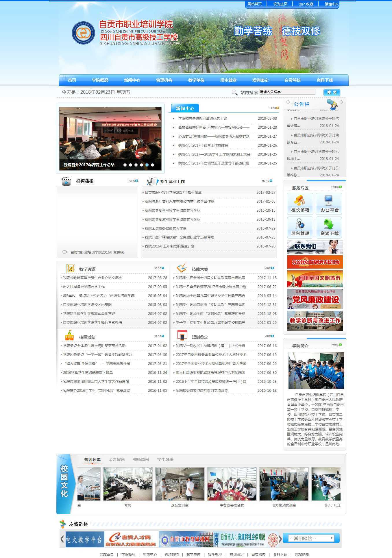The image size is (392, 558).
Task: Click the right arrow of 友情链接 carousel
Action: (x=280, y=539)
